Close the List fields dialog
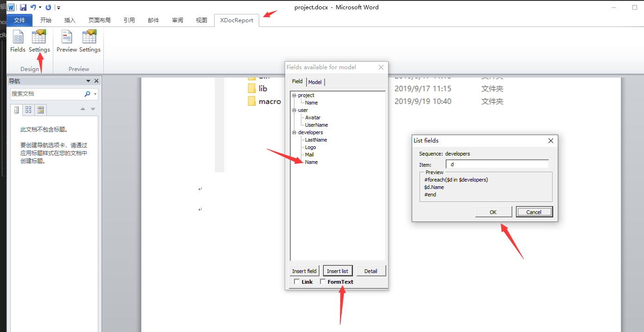 pyautogui.click(x=551, y=141)
